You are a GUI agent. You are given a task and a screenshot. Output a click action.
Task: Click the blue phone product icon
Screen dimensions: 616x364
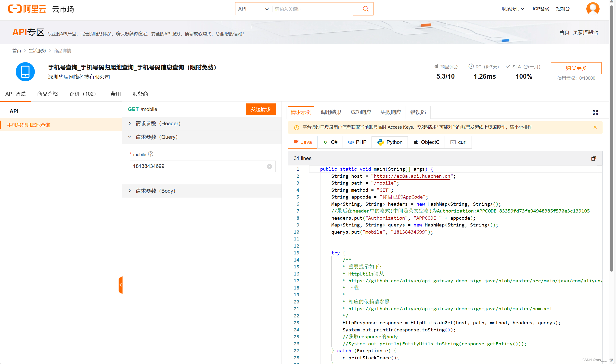pyautogui.click(x=25, y=72)
